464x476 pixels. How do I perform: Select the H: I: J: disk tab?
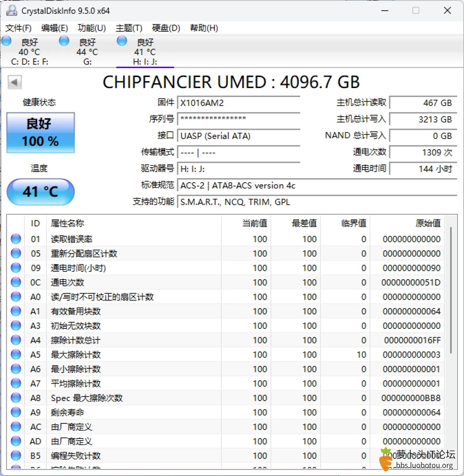coord(145,52)
